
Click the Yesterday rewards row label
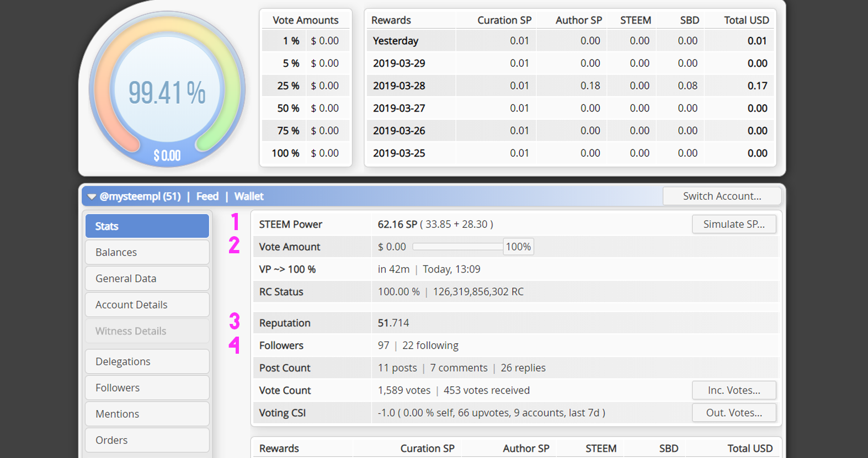[x=396, y=41]
